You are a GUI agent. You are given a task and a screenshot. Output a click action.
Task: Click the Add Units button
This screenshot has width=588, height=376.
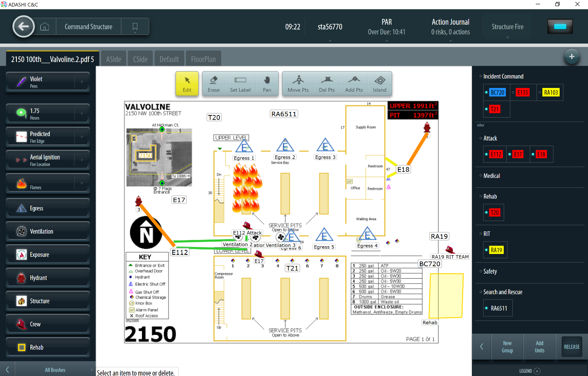(539, 347)
